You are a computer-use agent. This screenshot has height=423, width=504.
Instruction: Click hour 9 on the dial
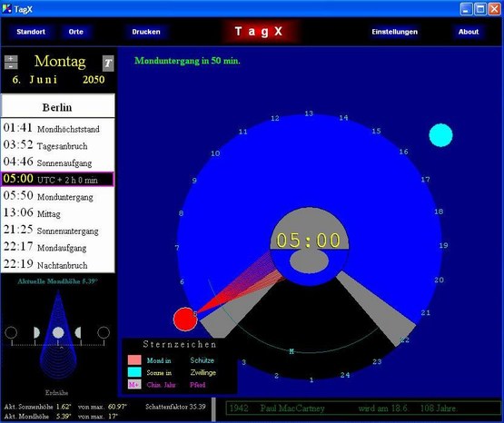[x=194, y=181]
